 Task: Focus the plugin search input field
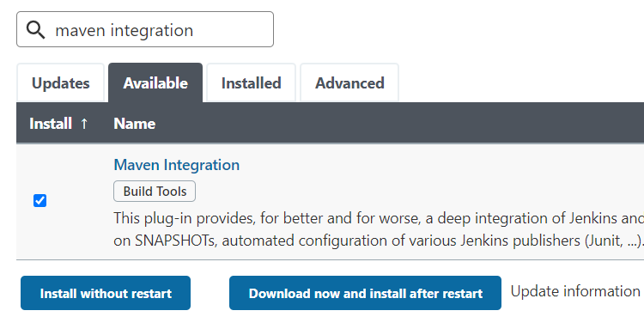(x=145, y=29)
